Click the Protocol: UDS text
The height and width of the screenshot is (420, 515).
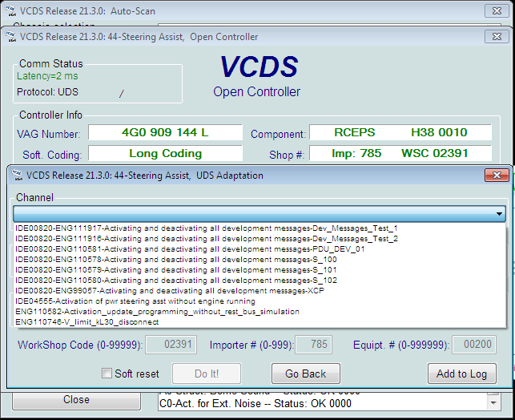pyautogui.click(x=47, y=92)
